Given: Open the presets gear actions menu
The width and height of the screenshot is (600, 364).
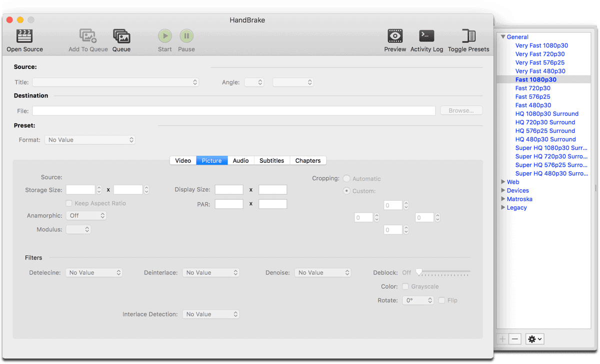Looking at the screenshot, I should coord(534,339).
